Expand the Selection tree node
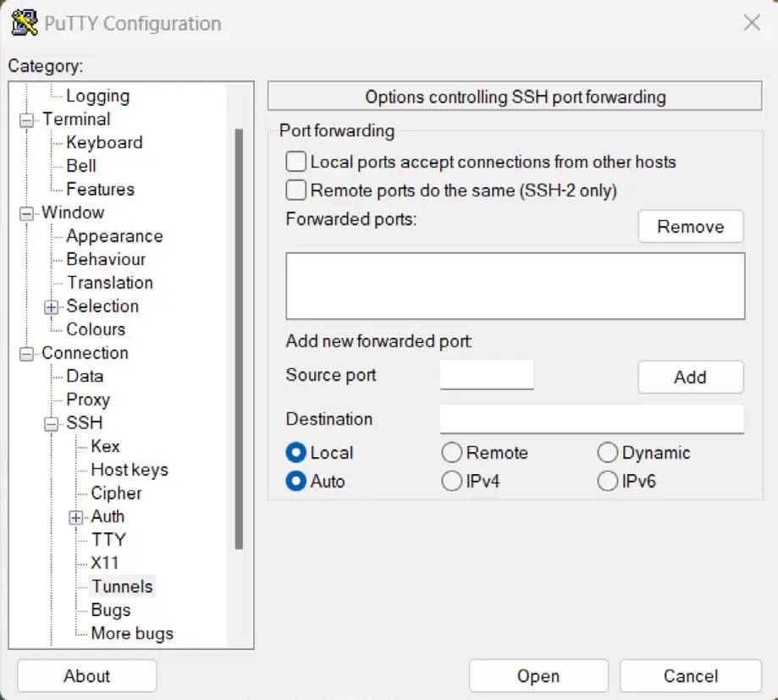This screenshot has width=778, height=700. (51, 307)
